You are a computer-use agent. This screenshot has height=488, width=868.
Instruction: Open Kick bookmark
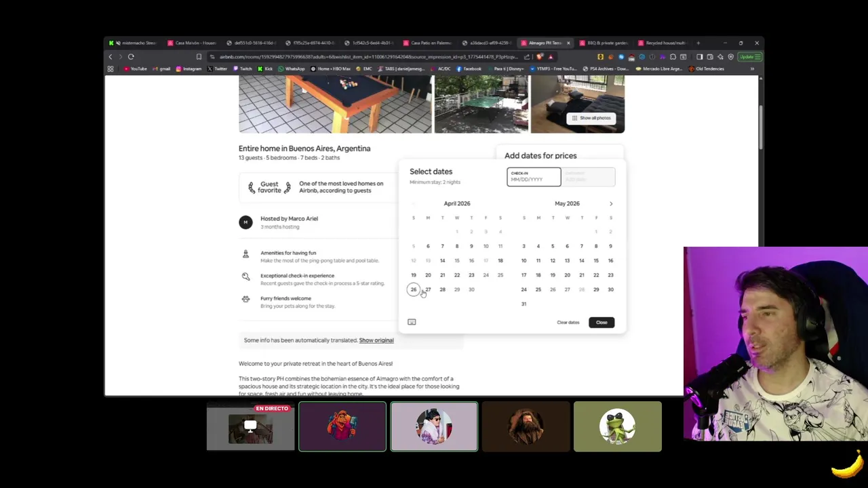265,68
